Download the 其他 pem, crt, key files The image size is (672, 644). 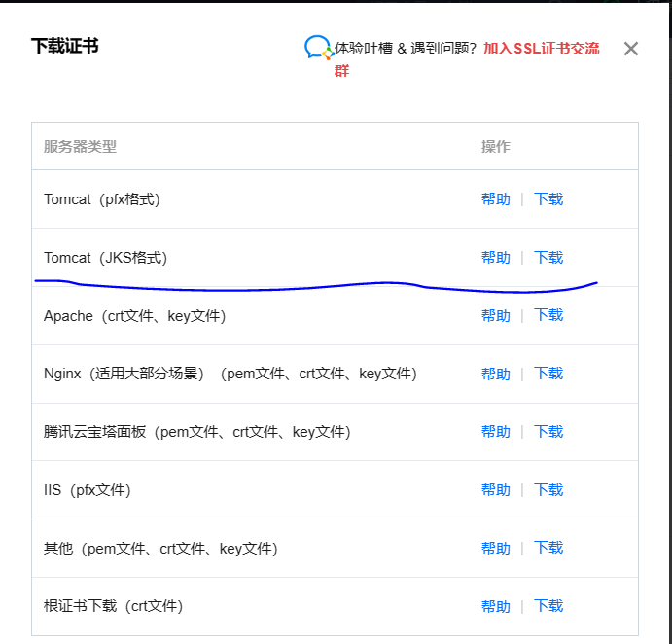point(548,549)
